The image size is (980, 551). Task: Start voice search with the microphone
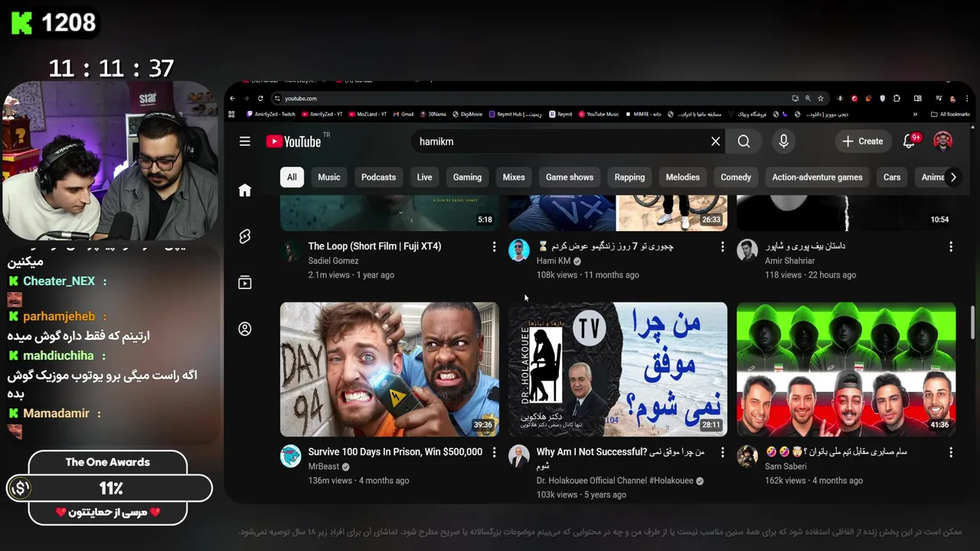(x=783, y=142)
